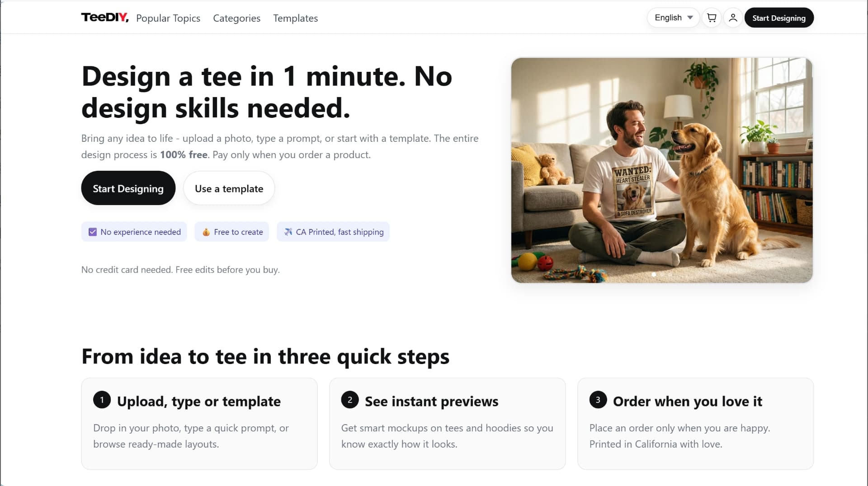Click the hero photo of man and dog
This screenshot has width=868, height=486.
pos(661,169)
